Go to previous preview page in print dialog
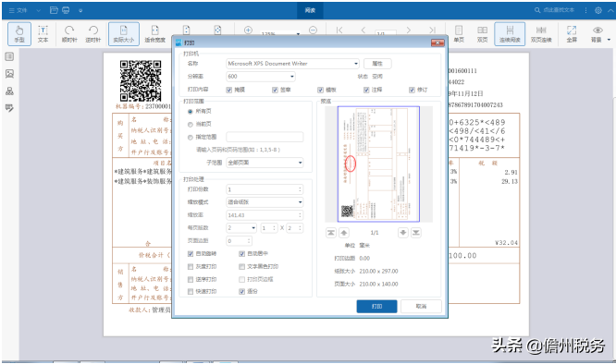 344,233
